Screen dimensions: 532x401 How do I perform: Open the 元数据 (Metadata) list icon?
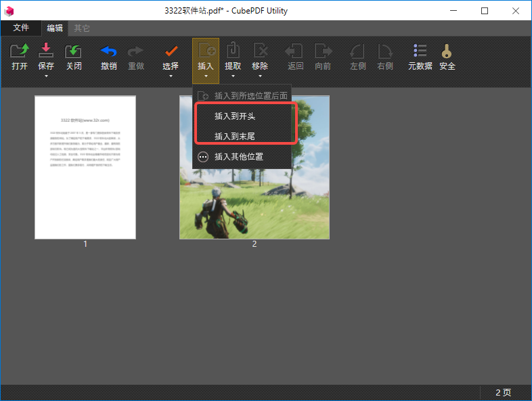(x=420, y=51)
